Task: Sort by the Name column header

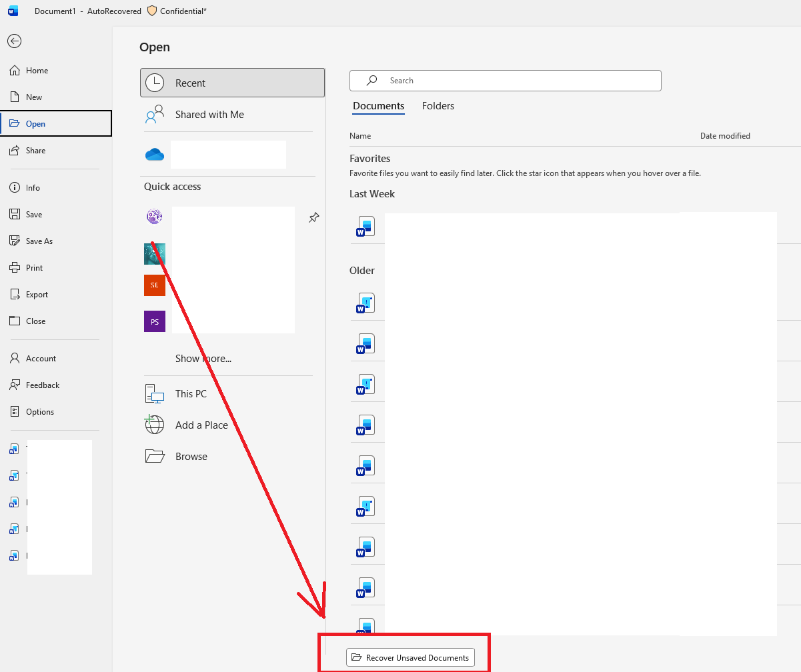Action: pos(360,136)
